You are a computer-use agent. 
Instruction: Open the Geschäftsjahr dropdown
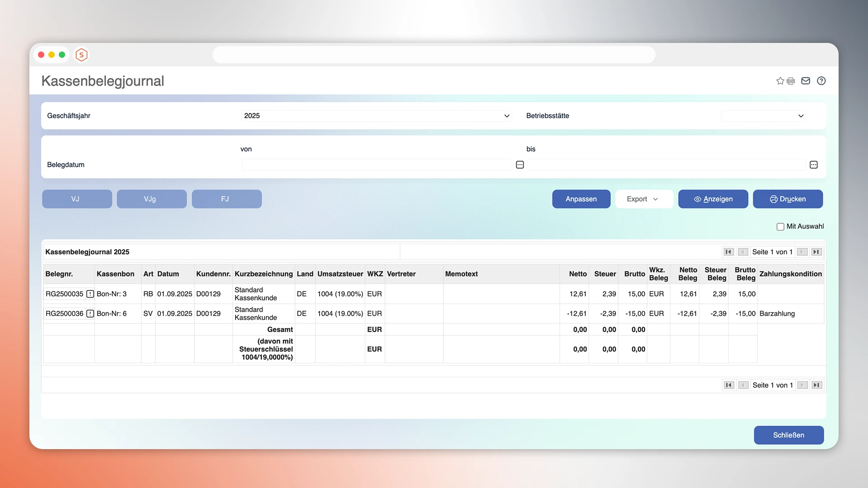coord(506,116)
